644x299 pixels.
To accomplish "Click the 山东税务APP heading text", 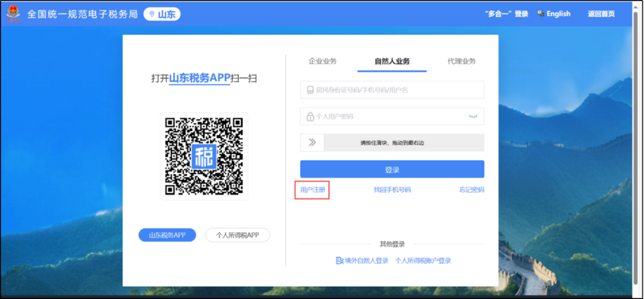I will (x=200, y=79).
